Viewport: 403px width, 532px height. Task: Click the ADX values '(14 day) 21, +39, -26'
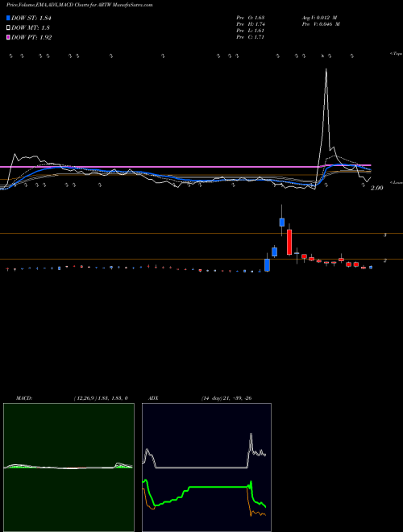pyautogui.click(x=226, y=398)
